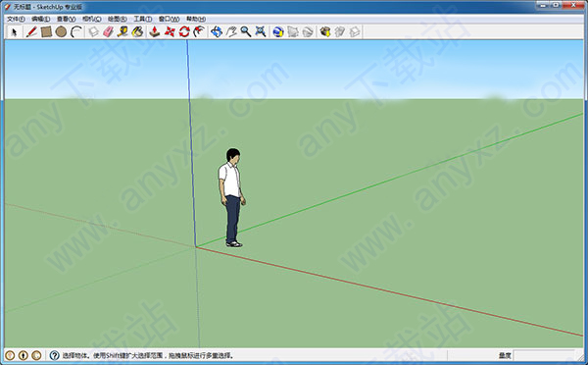Open the 相机(C) menu
Screen dimensions: 588x365
[92, 19]
